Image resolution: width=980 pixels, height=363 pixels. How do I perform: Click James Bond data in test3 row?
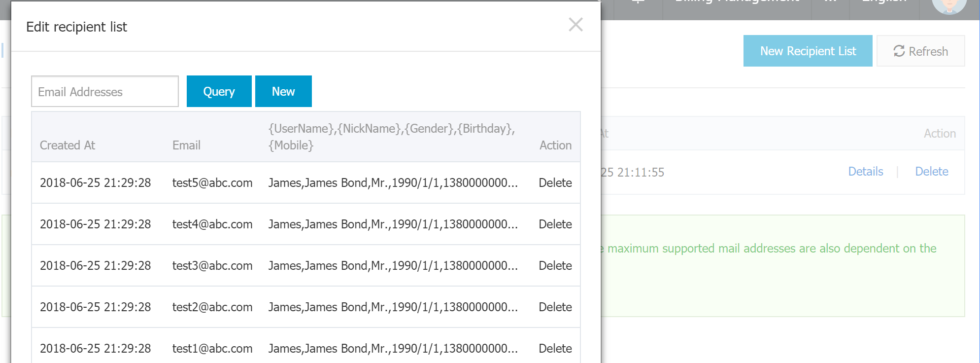(393, 266)
